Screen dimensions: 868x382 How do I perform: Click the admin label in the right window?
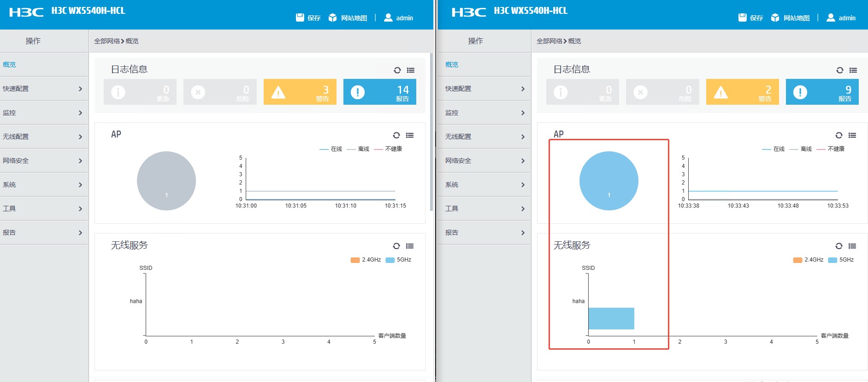pyautogui.click(x=847, y=18)
